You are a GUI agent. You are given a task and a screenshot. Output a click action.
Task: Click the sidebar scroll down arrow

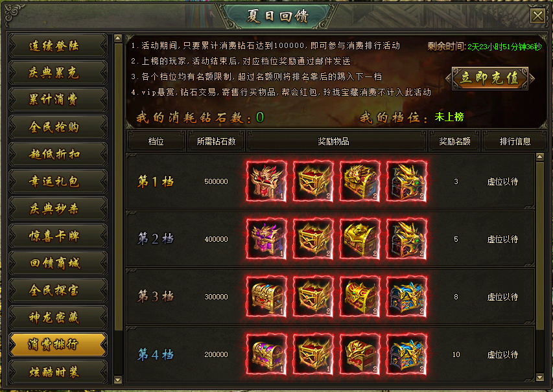[118, 380]
